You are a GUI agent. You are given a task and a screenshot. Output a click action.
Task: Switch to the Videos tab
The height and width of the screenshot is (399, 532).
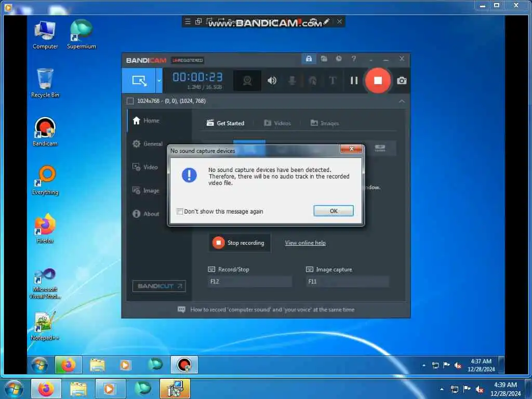point(277,123)
